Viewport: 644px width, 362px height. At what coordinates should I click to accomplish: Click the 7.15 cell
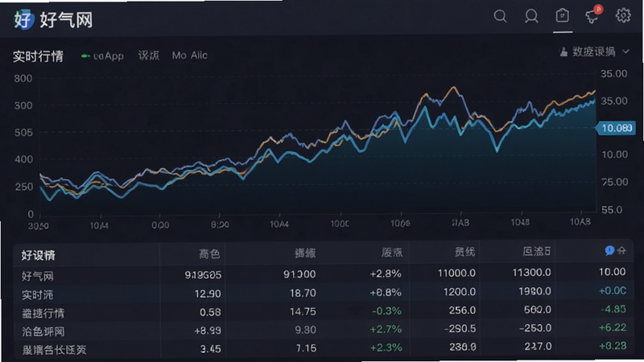point(306,348)
